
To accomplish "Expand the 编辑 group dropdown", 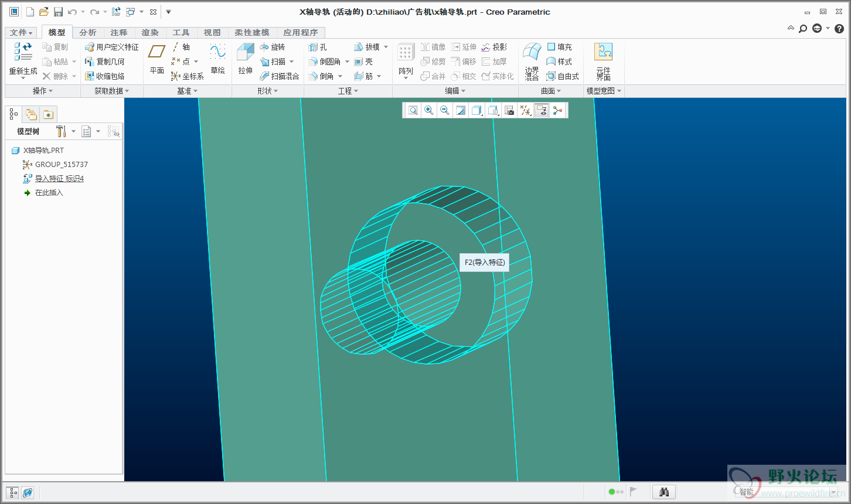I will (x=455, y=91).
